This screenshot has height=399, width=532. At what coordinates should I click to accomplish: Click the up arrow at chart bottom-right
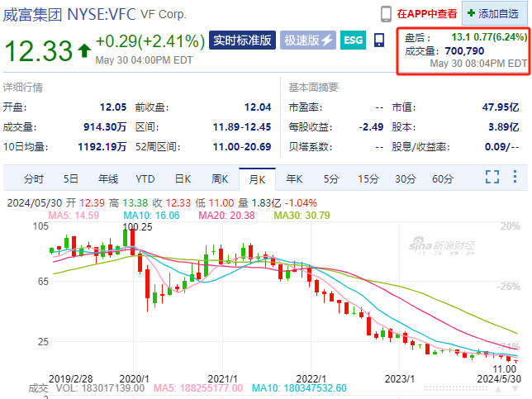(498, 388)
